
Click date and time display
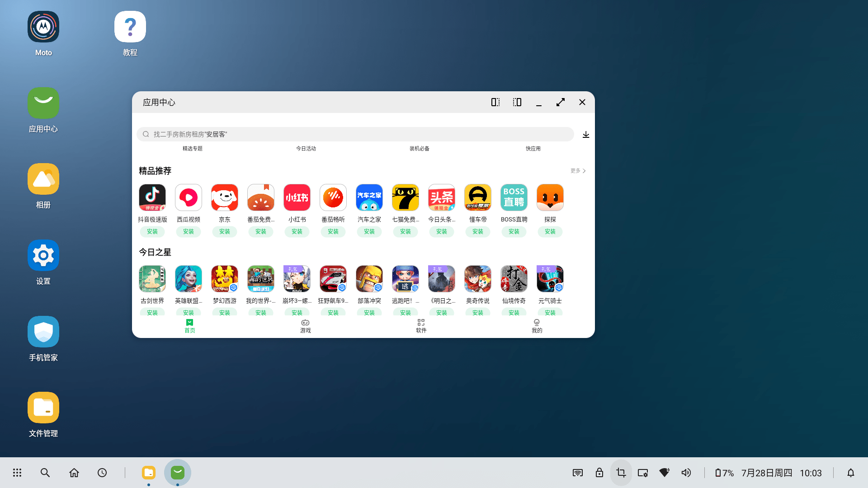pyautogui.click(x=781, y=473)
